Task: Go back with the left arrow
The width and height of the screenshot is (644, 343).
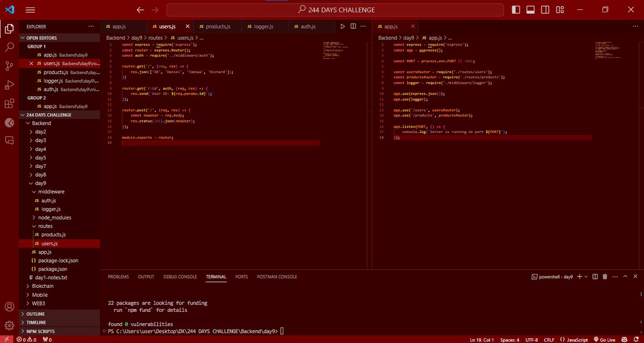Action: pyautogui.click(x=141, y=10)
